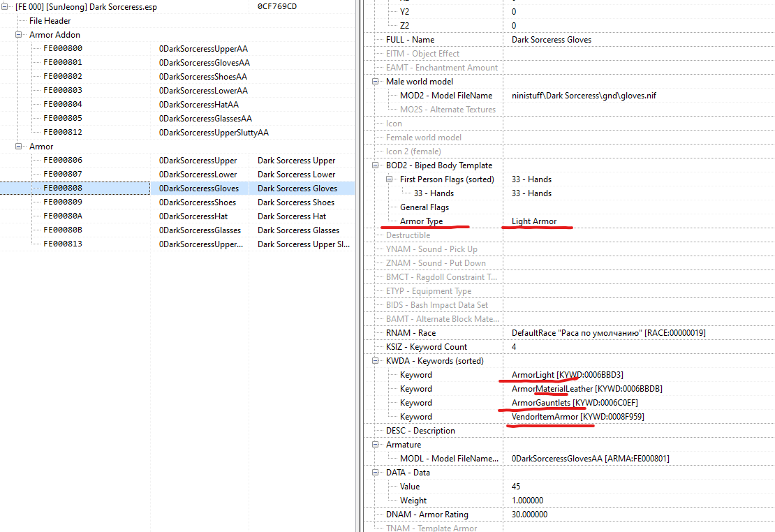775x532 pixels.
Task: Collapse First Person Flags (sorted)
Action: 389,179
